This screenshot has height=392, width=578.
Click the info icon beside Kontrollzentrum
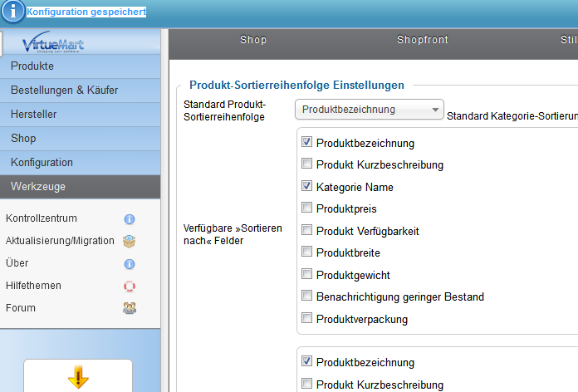click(x=130, y=219)
